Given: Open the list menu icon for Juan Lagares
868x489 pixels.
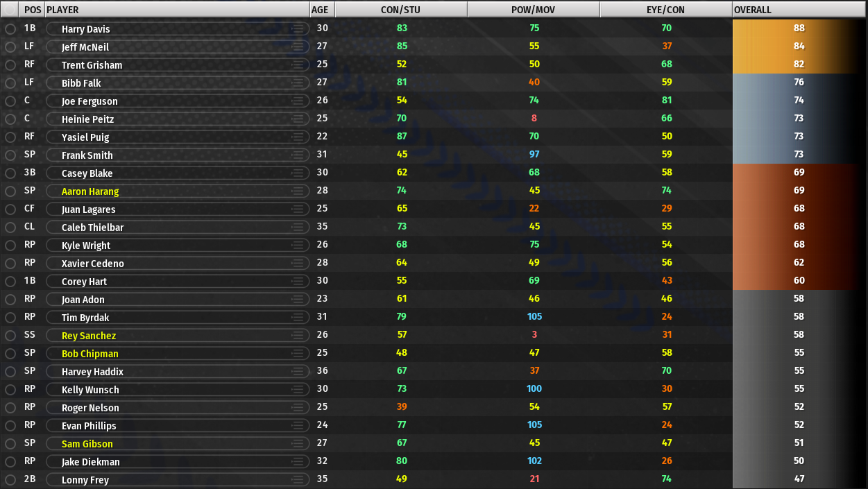Looking at the screenshot, I should pos(298,209).
